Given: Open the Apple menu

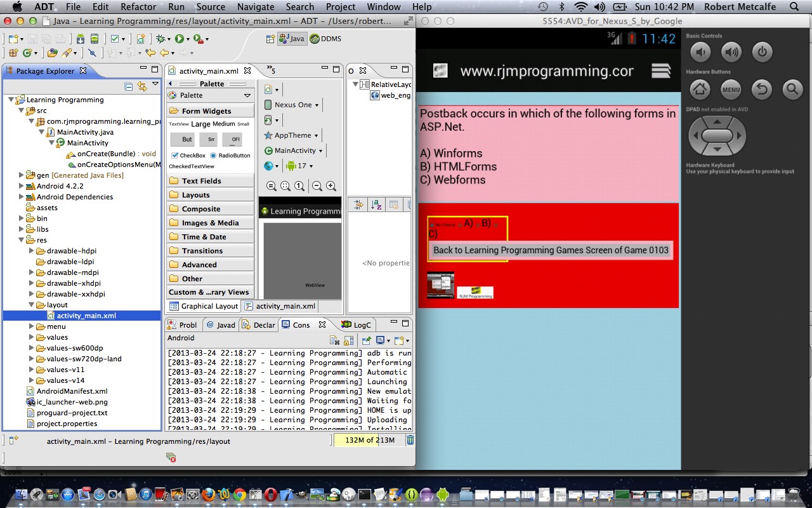Looking at the screenshot, I should coord(17,7).
